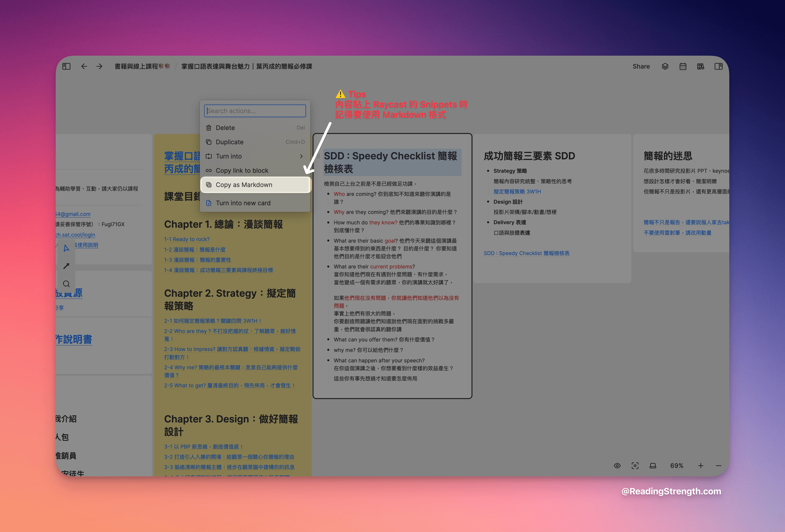Open link 2-2 Who are they?
The image size is (785, 532).
coord(230,335)
